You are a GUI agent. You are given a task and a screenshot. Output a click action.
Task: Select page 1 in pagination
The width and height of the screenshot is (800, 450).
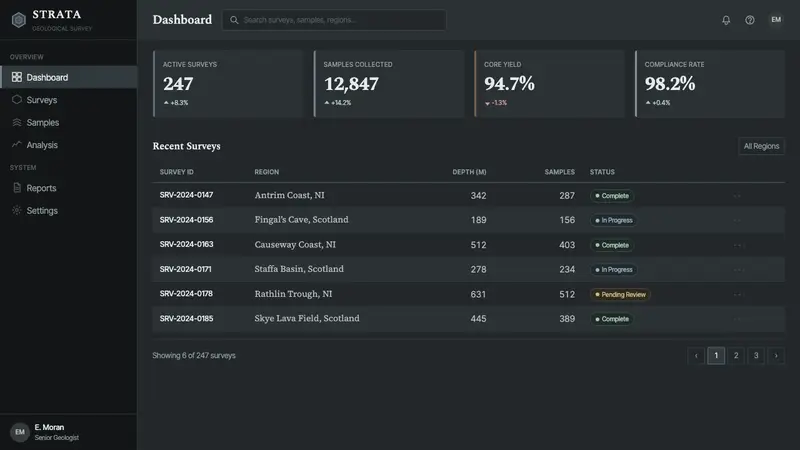click(x=716, y=356)
